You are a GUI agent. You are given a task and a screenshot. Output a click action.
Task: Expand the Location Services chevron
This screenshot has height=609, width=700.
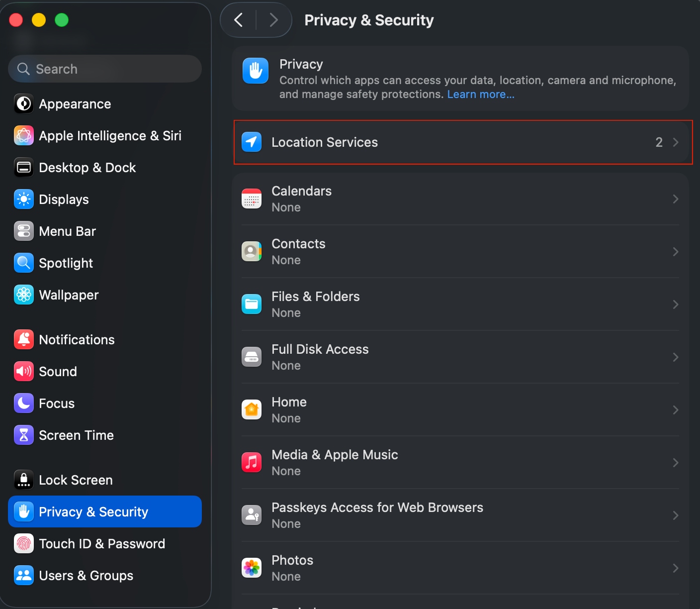coord(676,142)
